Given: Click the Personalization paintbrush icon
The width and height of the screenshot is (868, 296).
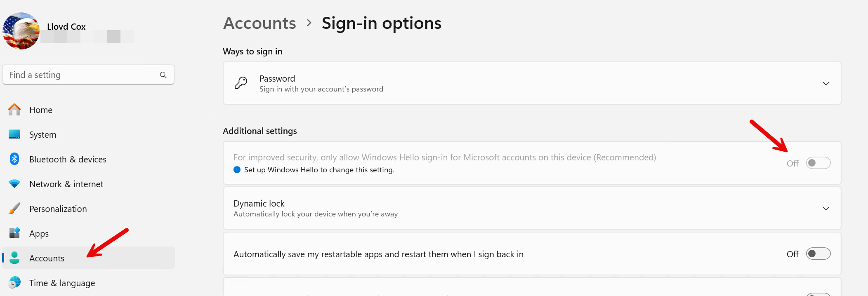Looking at the screenshot, I should pyautogui.click(x=14, y=209).
